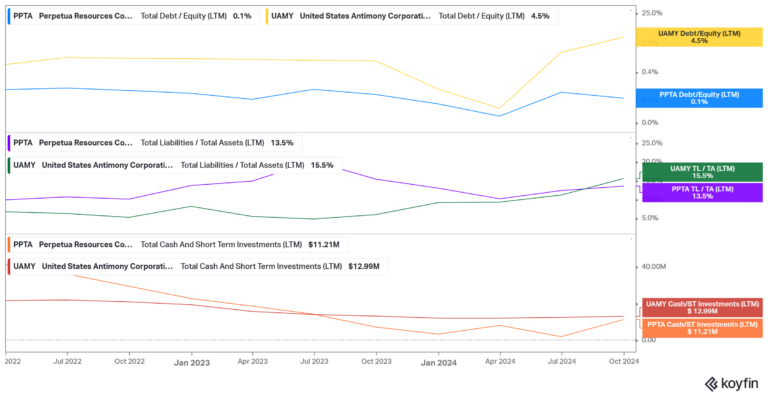
Task: Click the green UAMY Total Liabilities color bar
Action: [x=9, y=165]
